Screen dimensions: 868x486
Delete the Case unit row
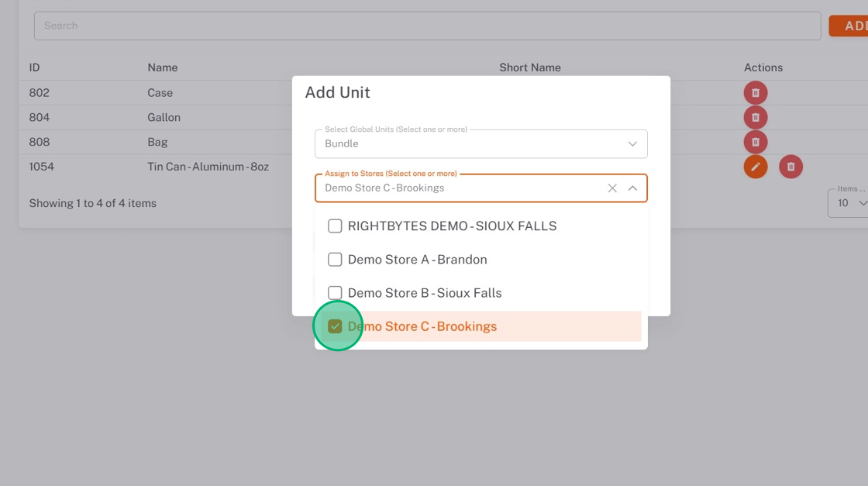[756, 93]
